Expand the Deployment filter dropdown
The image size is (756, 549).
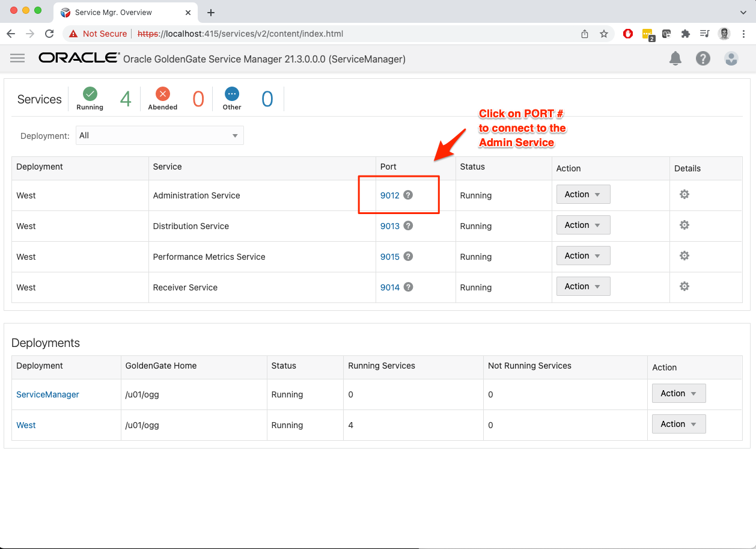[x=159, y=135]
